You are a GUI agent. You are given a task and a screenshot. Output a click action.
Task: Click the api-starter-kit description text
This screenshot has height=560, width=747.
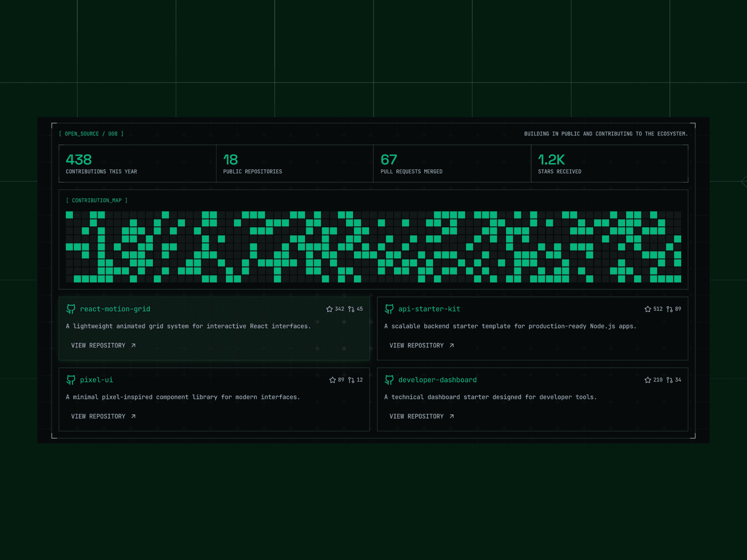point(510,326)
